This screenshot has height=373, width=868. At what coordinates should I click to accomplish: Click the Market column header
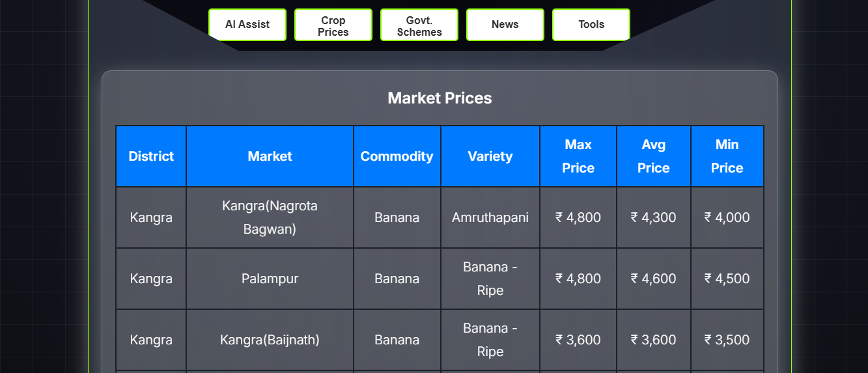click(270, 156)
